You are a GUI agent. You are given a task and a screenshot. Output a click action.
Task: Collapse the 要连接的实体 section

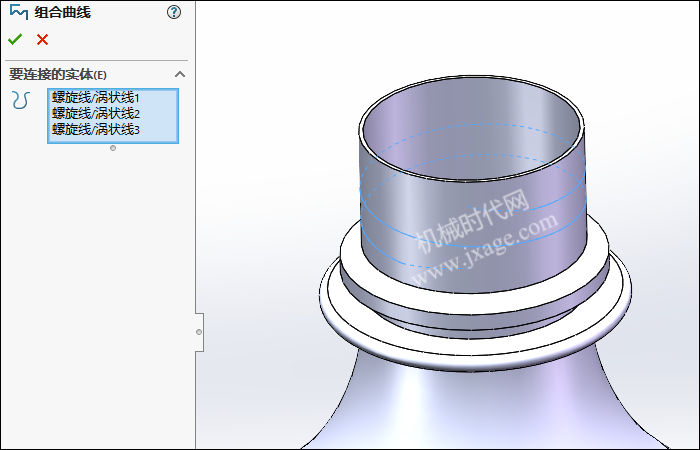(x=179, y=74)
